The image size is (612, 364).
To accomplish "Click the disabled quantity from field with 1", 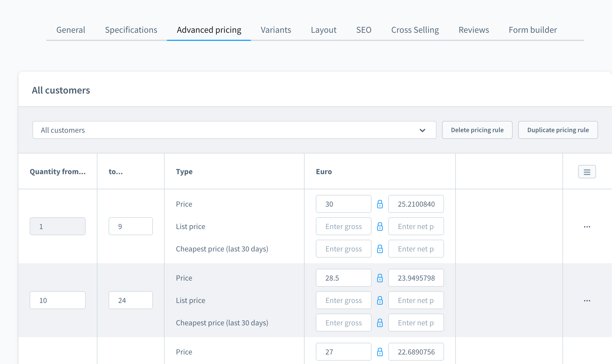I will [58, 226].
